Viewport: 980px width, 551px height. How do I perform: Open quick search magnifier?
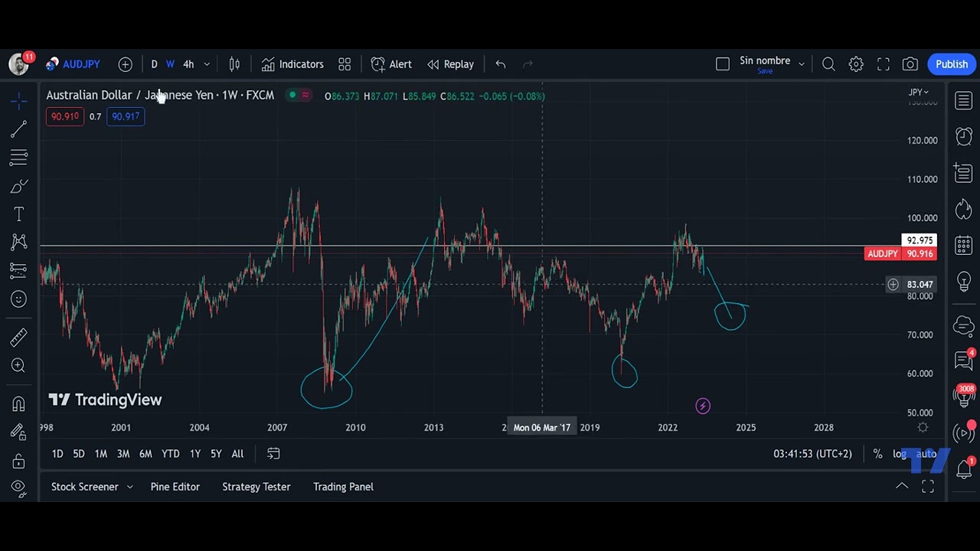coord(828,64)
